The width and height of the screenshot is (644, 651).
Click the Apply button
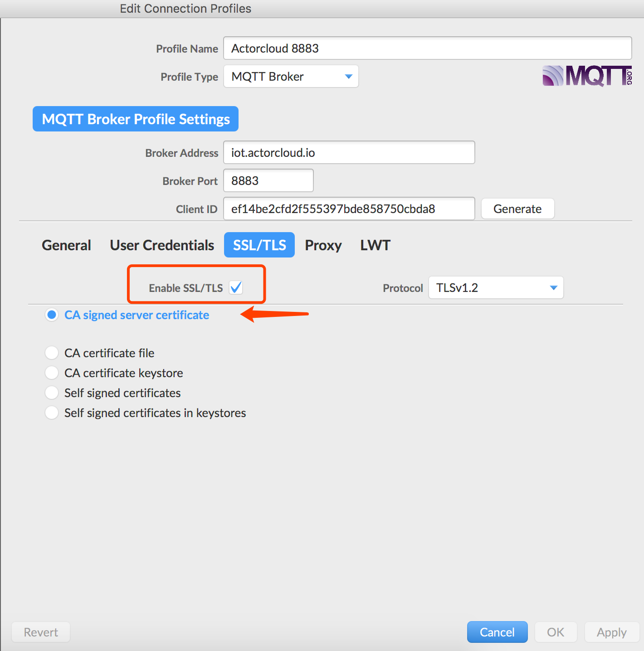pos(612,632)
